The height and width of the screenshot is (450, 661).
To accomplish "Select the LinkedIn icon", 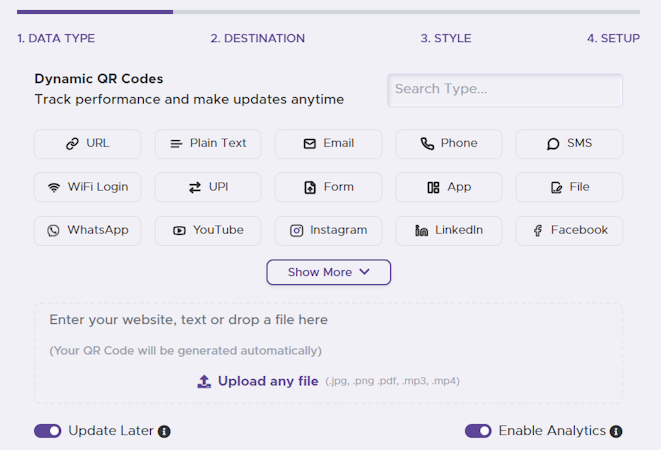I will [421, 231].
